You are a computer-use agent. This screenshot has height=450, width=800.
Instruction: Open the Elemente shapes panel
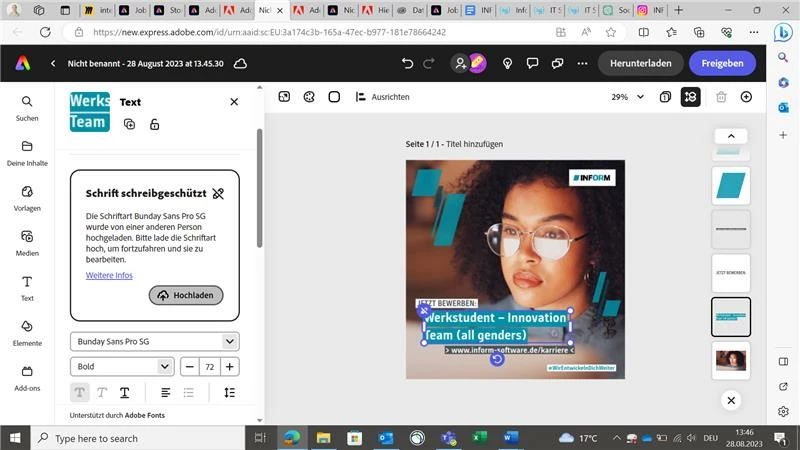pos(27,333)
